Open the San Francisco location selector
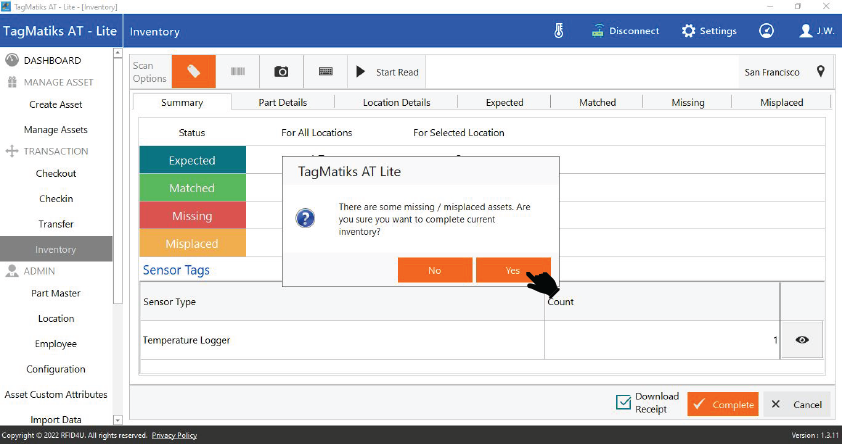Screen dimensions: 842x444 [772, 72]
